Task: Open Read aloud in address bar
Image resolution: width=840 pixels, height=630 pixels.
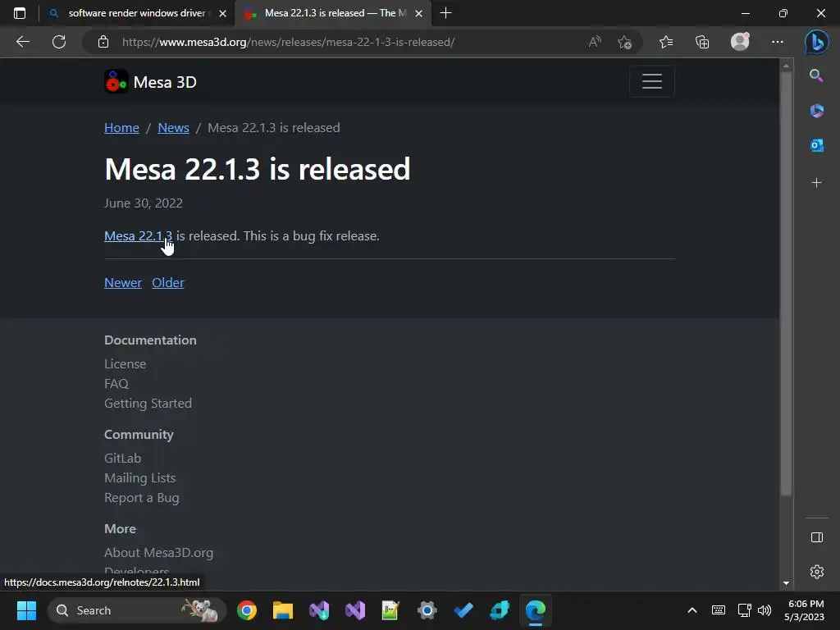Action: click(x=595, y=42)
